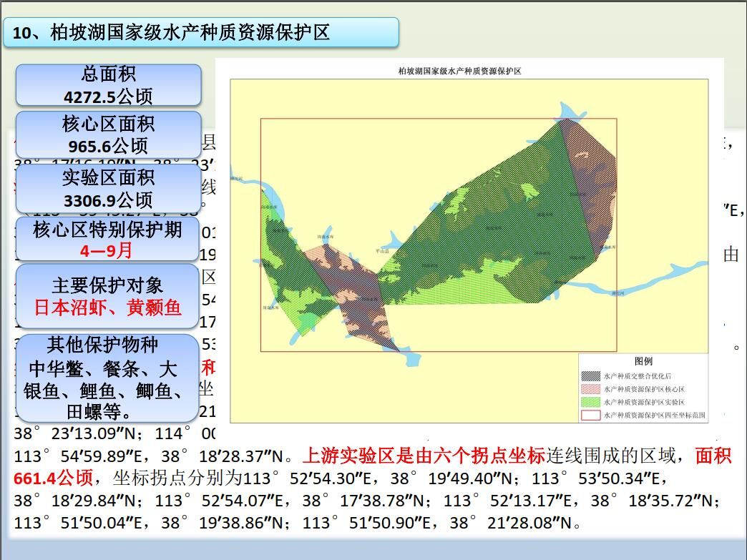Click the legend label 水产种质资源保护区四至坐标范围
Image resolution: width=747 pixels, height=560 pixels.
655,415
